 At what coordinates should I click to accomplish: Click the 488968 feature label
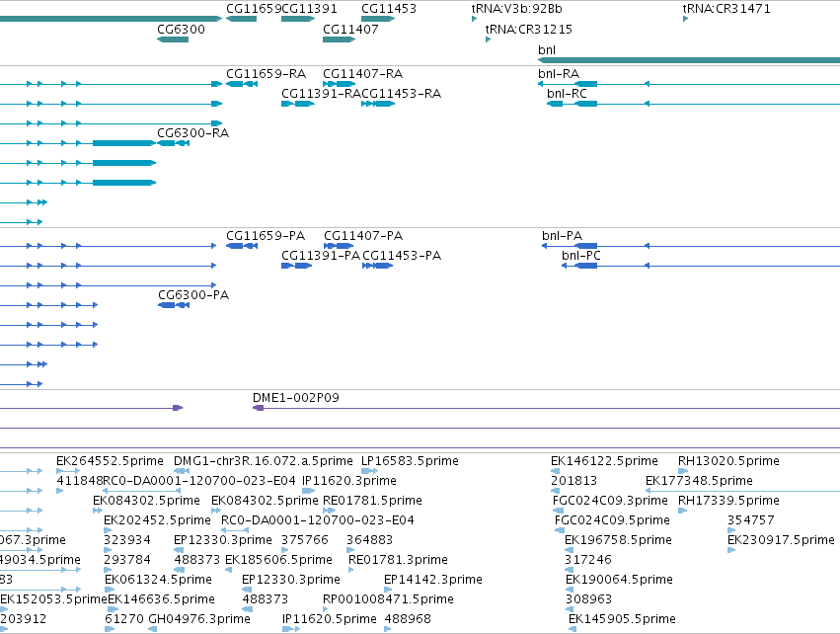[408, 619]
